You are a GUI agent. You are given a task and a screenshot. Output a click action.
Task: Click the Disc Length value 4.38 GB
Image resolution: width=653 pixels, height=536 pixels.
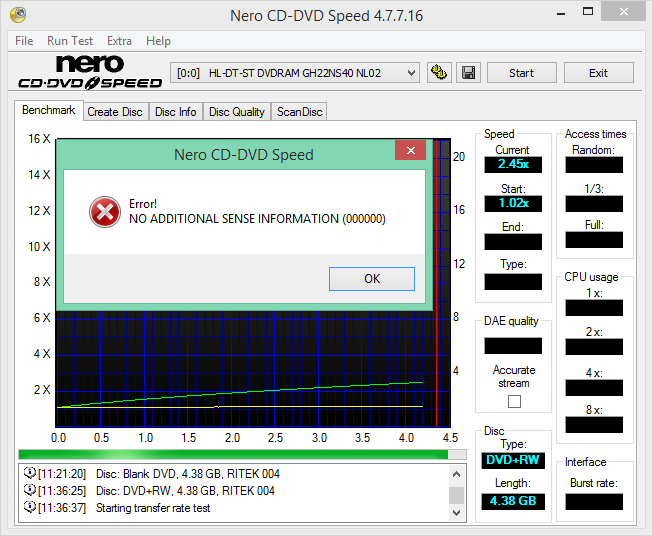513,501
